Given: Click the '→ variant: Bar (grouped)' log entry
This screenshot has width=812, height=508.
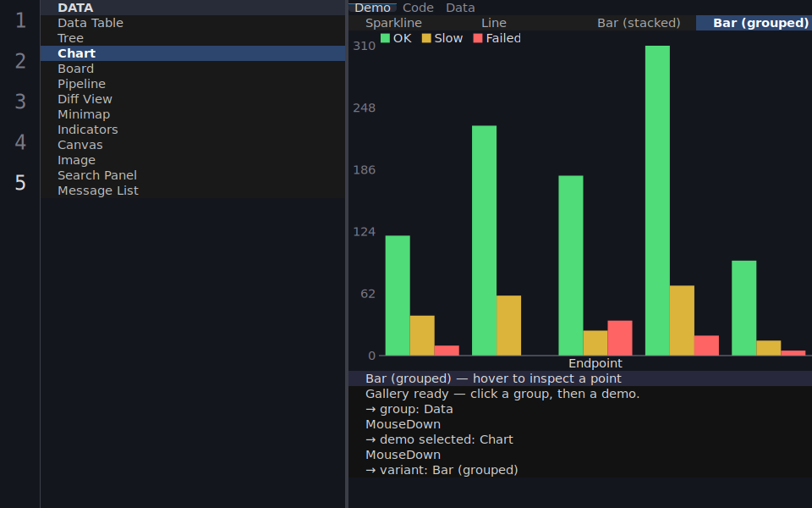Looking at the screenshot, I should [580, 470].
